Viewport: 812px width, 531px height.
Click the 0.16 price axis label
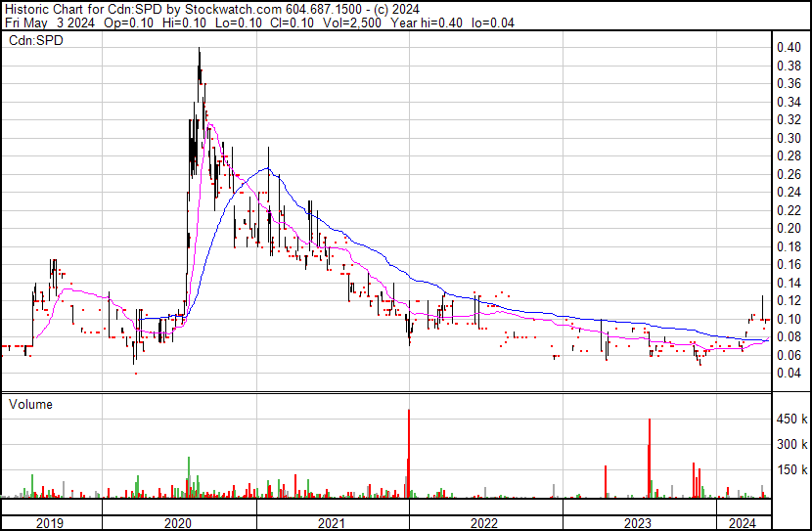[789, 264]
